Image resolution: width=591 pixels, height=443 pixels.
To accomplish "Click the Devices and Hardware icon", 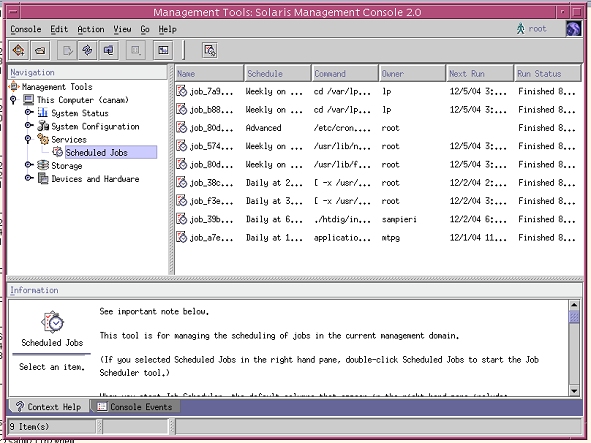I will [43, 178].
